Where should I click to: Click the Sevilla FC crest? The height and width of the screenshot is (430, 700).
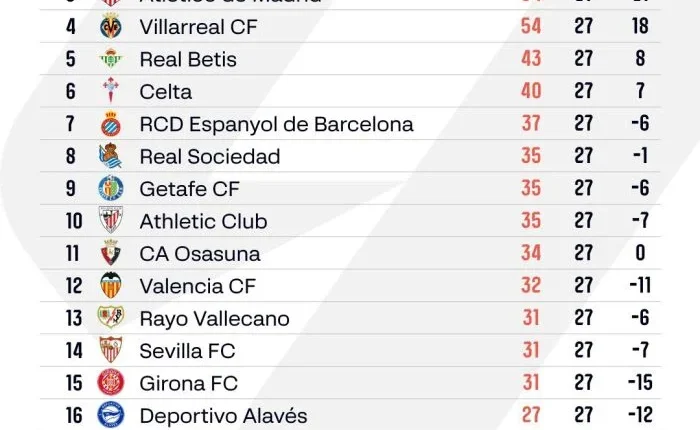click(x=110, y=350)
